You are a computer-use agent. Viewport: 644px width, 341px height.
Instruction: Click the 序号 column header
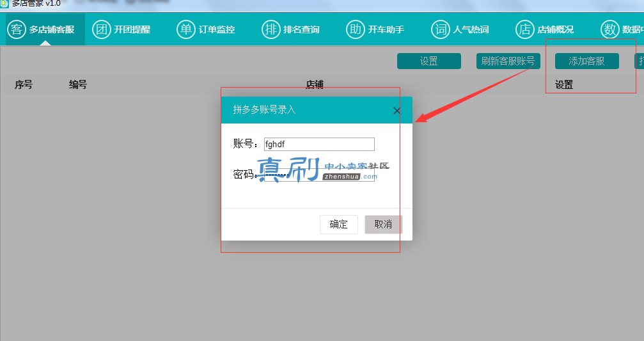click(24, 84)
